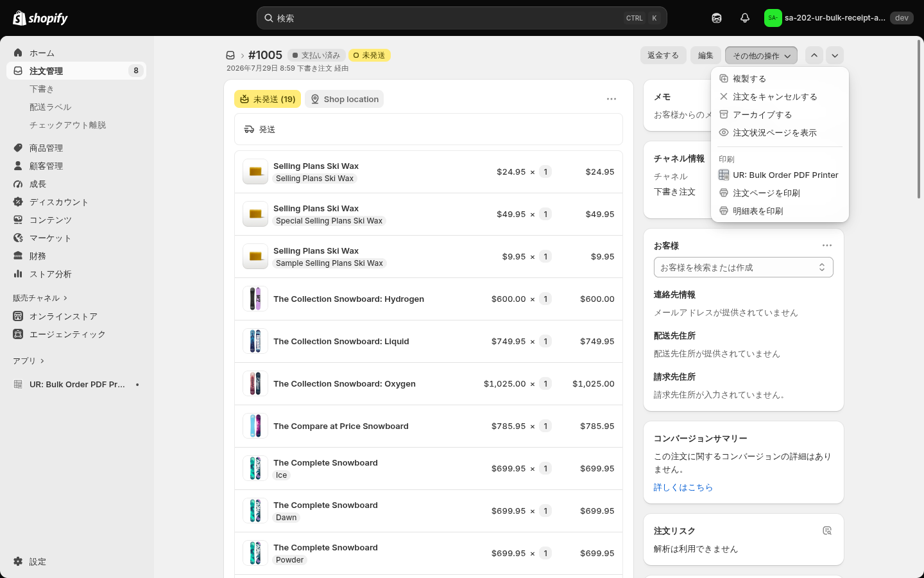Screen dimensions: 924x578
Task: Click the 'Dawn' variant tag
Action: (x=286, y=518)
